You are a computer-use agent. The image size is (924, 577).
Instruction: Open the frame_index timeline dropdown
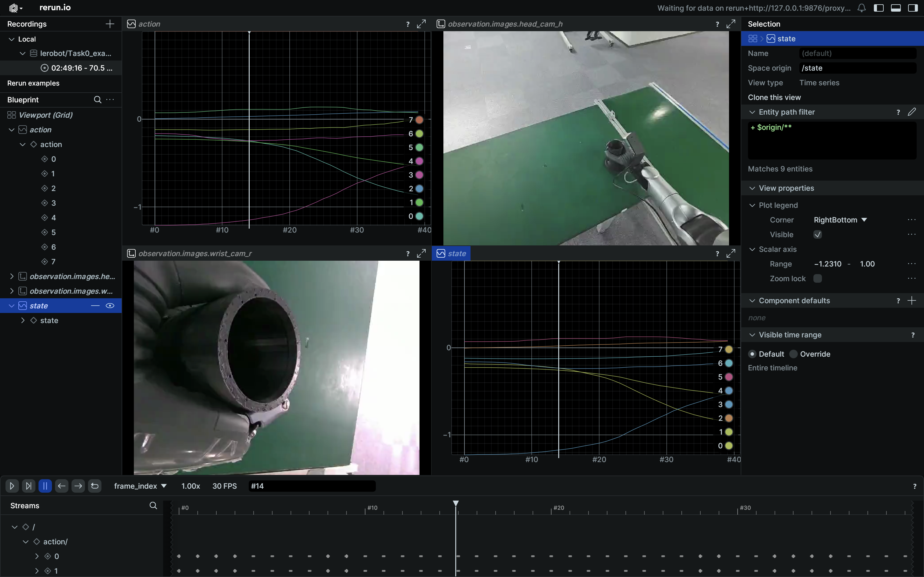[x=140, y=486]
